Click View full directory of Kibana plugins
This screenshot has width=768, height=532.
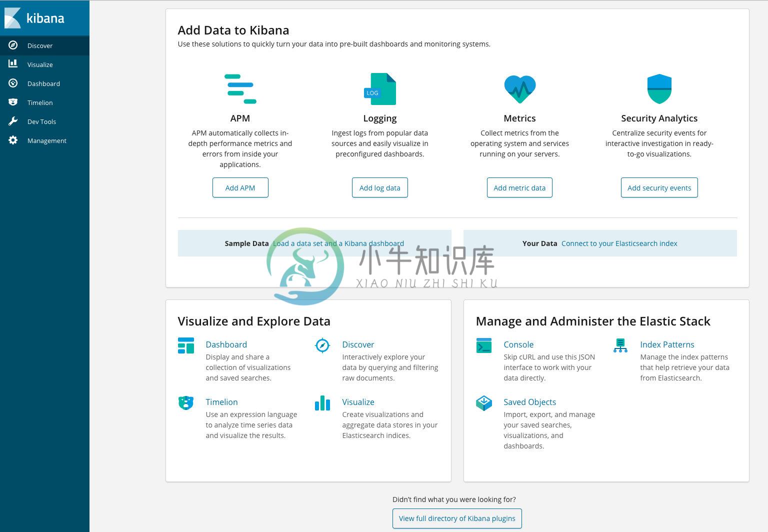click(457, 518)
